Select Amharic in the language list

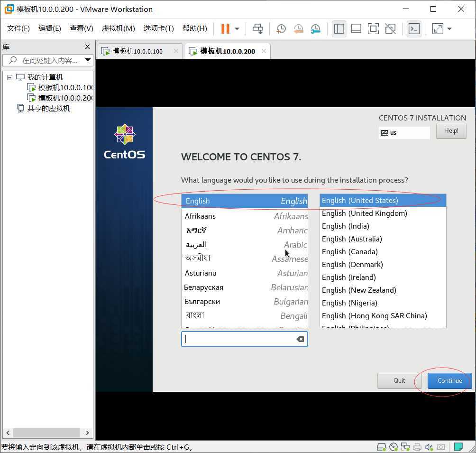pos(245,231)
